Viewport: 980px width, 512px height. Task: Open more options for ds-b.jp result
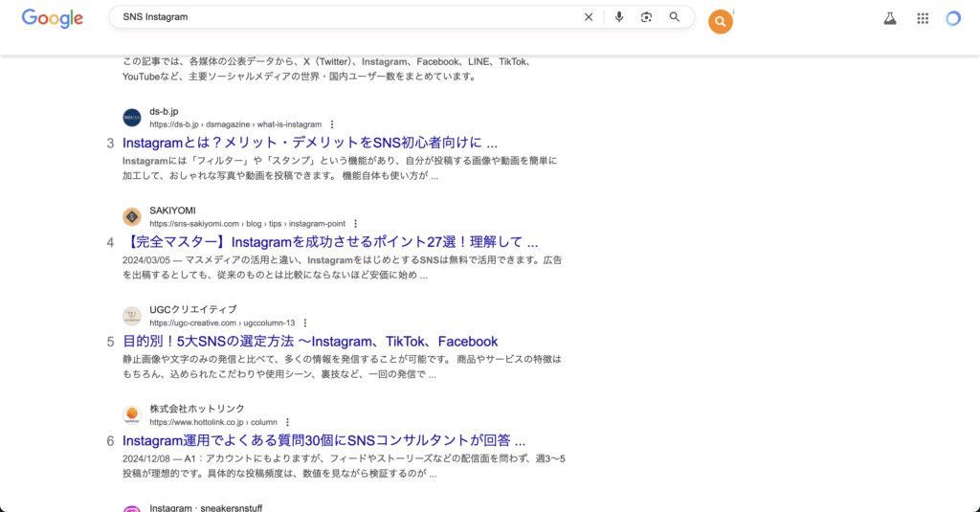pos(332,124)
